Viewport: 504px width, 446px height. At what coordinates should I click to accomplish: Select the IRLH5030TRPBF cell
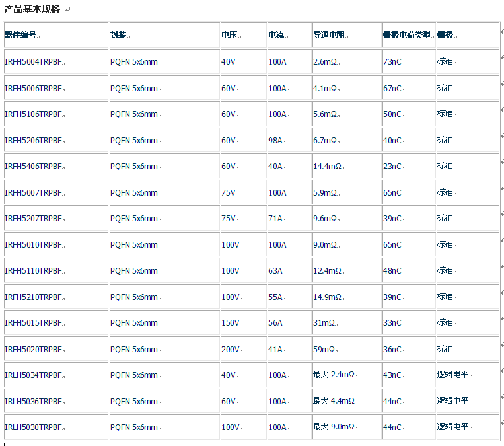click(x=33, y=427)
